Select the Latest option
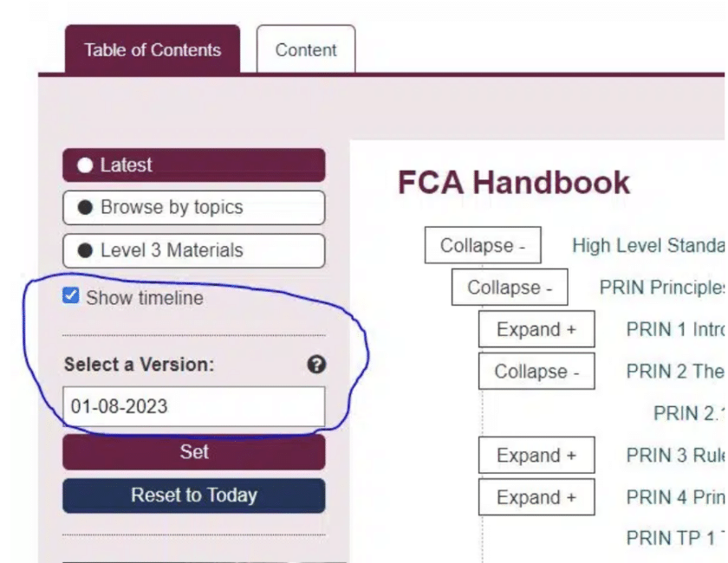 193,165
